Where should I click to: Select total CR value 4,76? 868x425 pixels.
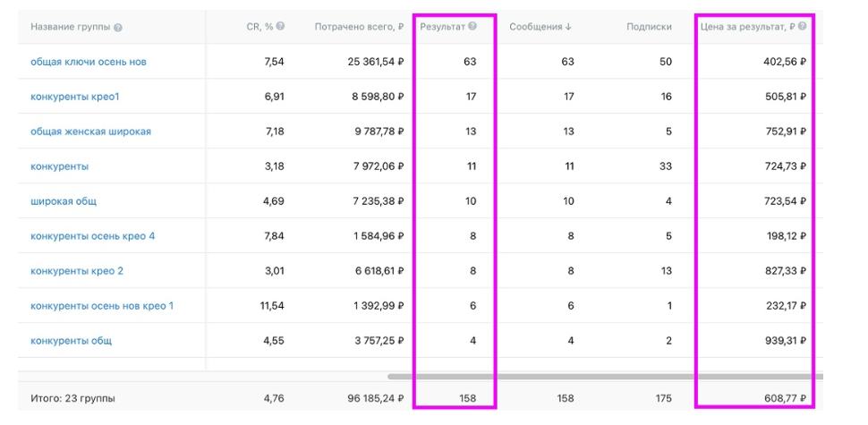[x=274, y=398]
